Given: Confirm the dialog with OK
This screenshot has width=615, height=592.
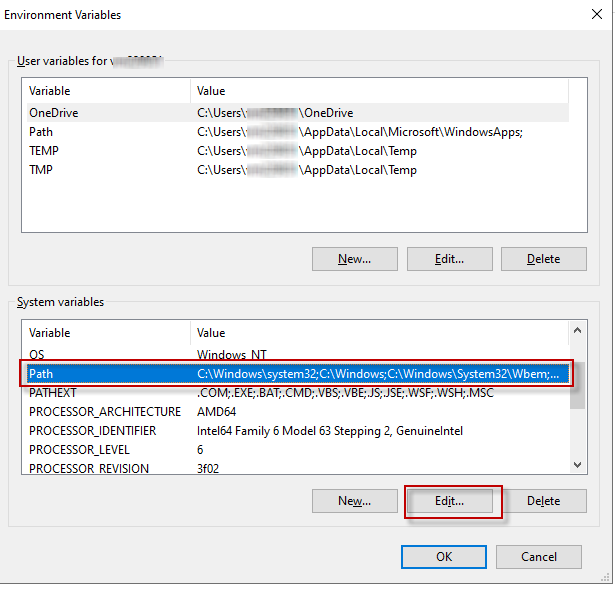Looking at the screenshot, I should (x=444, y=557).
